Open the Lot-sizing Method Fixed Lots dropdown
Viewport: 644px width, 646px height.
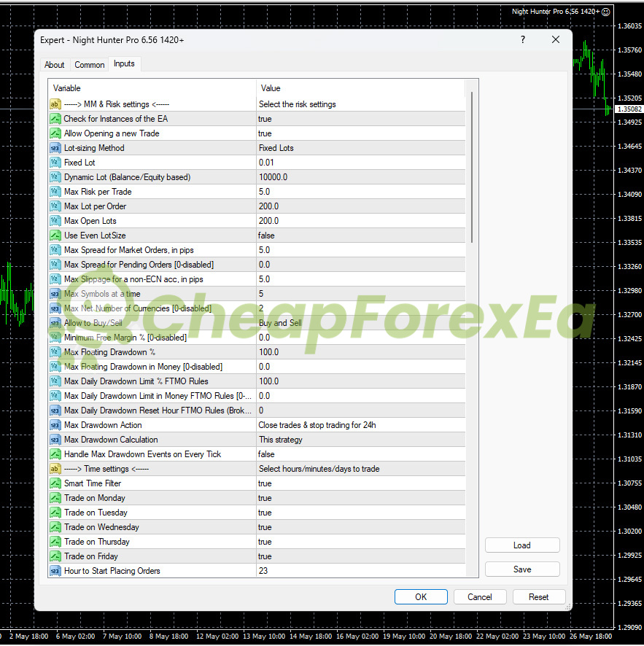(360, 148)
